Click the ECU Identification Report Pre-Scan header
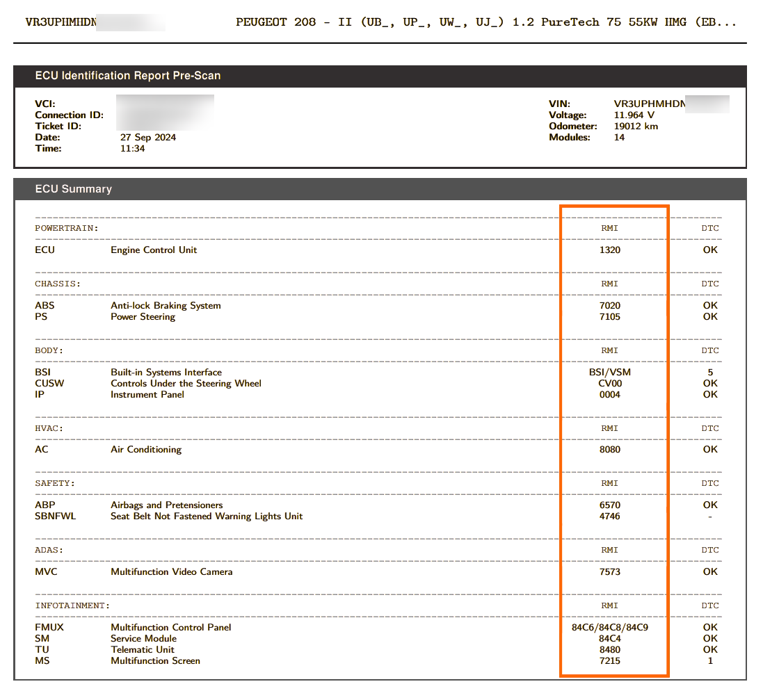This screenshot has width=763, height=700. pyautogui.click(x=127, y=76)
